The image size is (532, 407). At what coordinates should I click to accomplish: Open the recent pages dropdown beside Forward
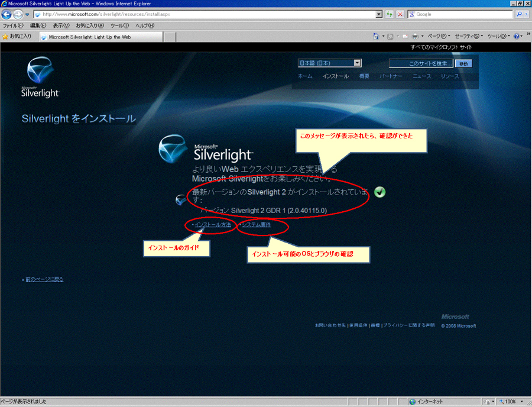(x=27, y=15)
